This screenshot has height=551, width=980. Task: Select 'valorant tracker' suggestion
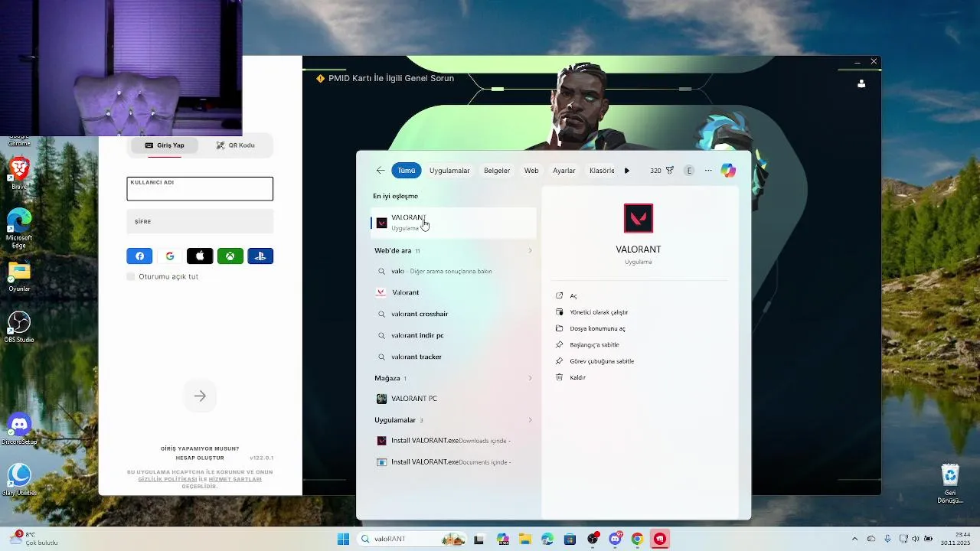453,357
